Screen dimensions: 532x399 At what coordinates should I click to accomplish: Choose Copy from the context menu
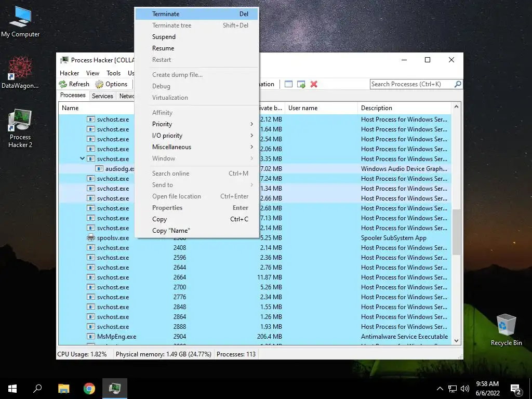[x=196, y=219]
